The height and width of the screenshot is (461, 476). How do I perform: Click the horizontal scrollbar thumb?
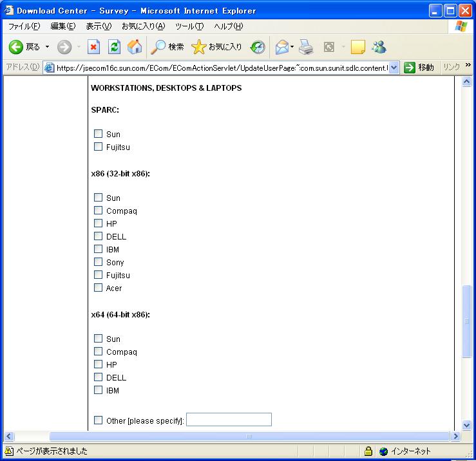(249, 437)
